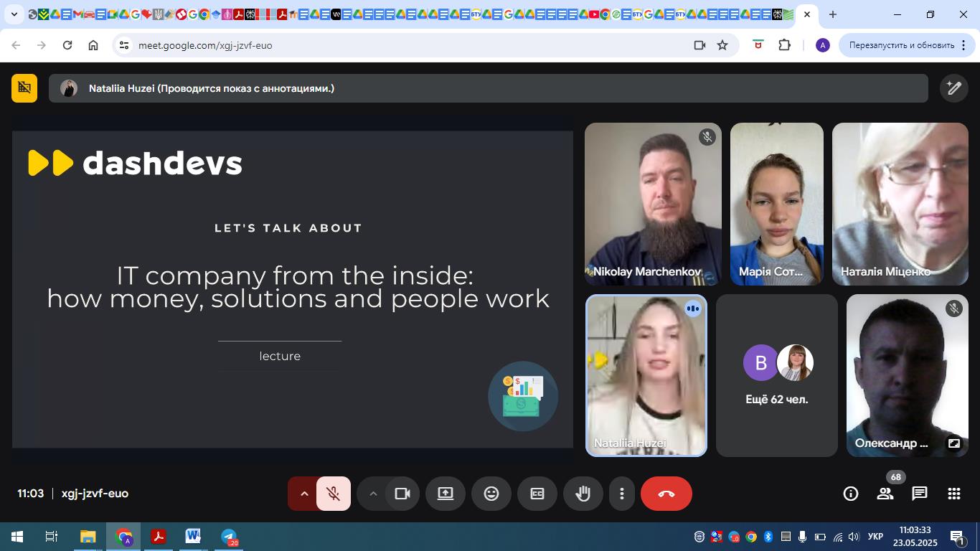Click the meet.google.com address bar
The width and height of the screenshot is (980, 551).
click(402, 45)
